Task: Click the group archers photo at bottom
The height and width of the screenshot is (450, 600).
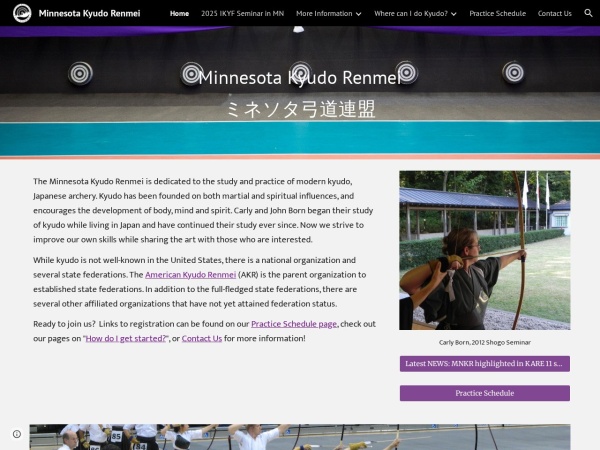Action: (x=300, y=437)
